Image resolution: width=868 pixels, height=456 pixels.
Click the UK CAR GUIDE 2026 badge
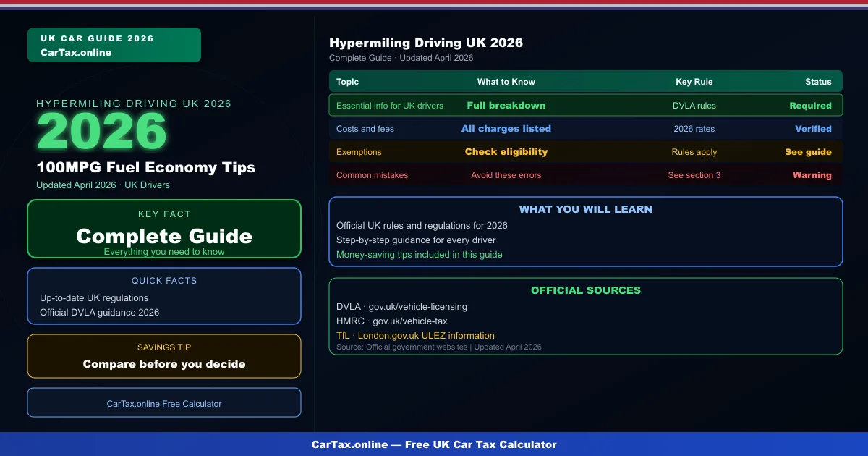tap(114, 44)
